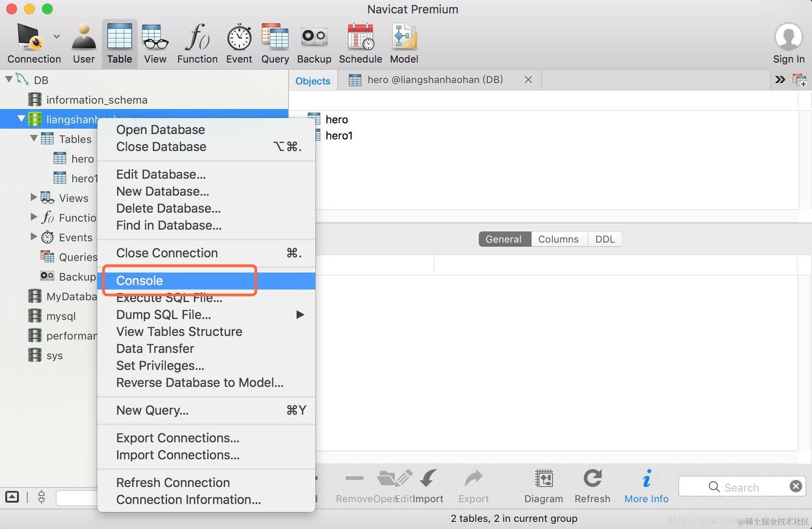
Task: Choose Connection Information... menu entry
Action: click(206, 500)
